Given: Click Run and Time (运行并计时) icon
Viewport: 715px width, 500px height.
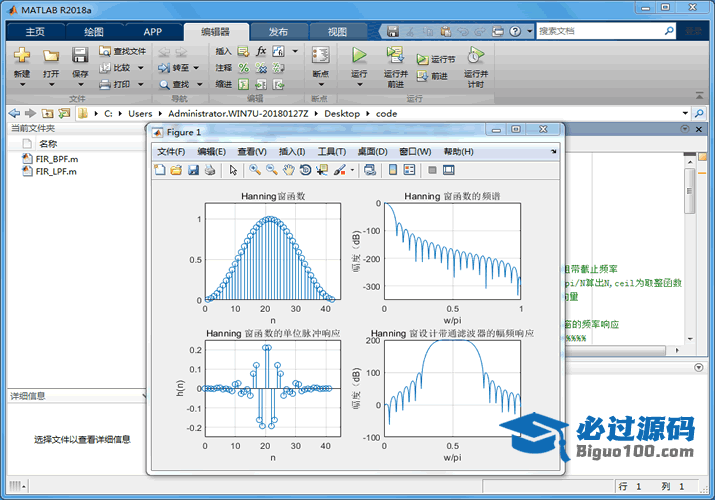Looking at the screenshot, I should click(x=476, y=55).
